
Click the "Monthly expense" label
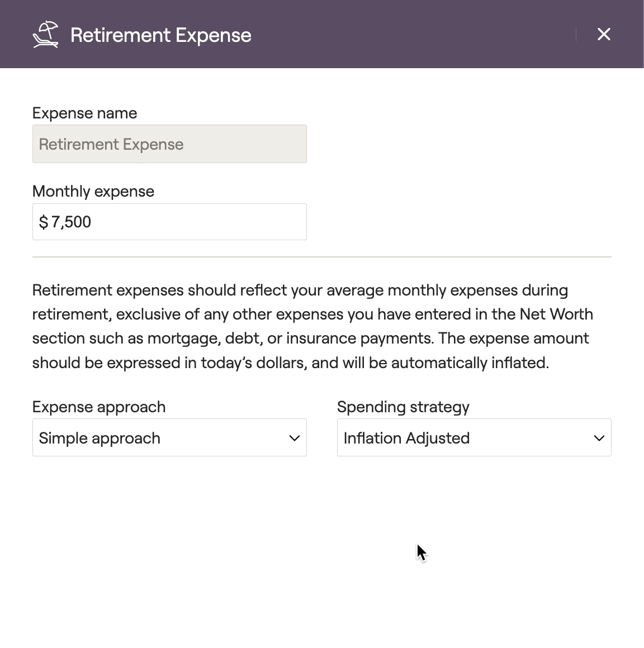(x=93, y=191)
